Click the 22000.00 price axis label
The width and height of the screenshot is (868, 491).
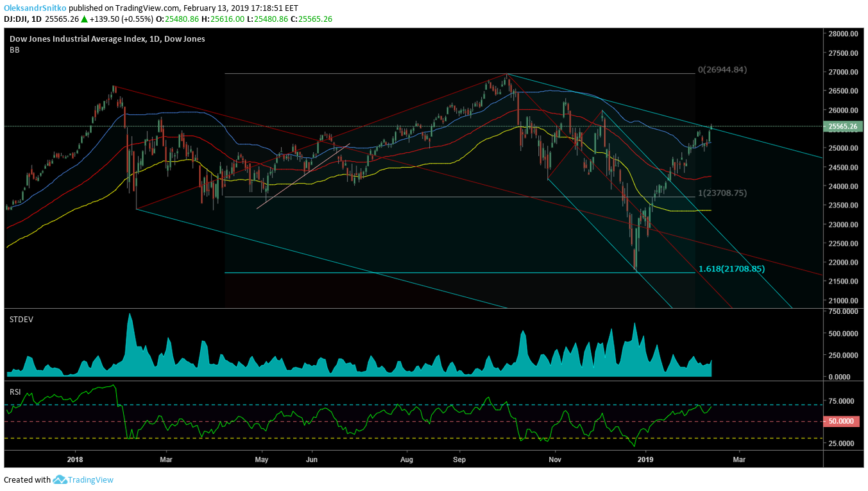(843, 263)
